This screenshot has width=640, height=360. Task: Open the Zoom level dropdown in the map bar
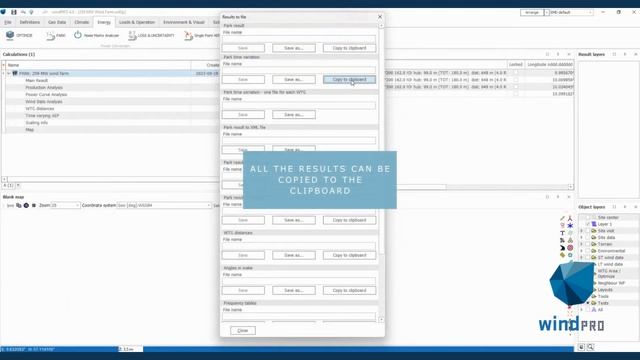tap(77, 205)
